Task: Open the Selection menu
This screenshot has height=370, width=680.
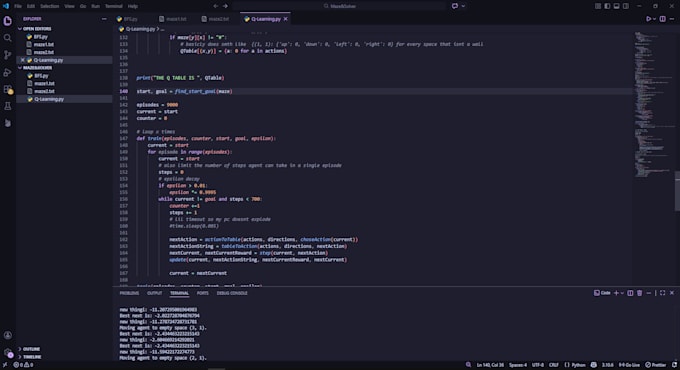Action: (49, 6)
